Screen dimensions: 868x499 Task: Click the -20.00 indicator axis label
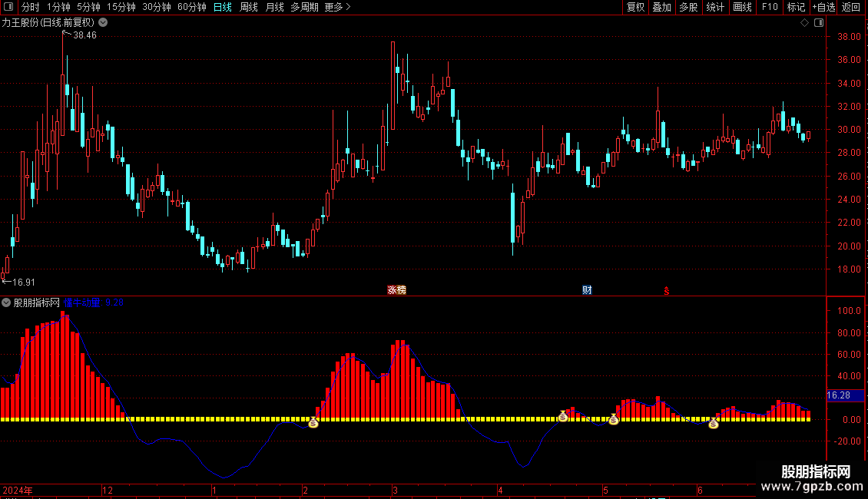(x=847, y=441)
